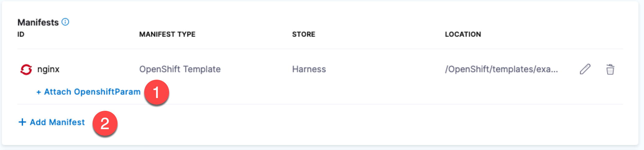Screen dimensions: 644x150
Task: Click the ID column header
Action: [21, 34]
